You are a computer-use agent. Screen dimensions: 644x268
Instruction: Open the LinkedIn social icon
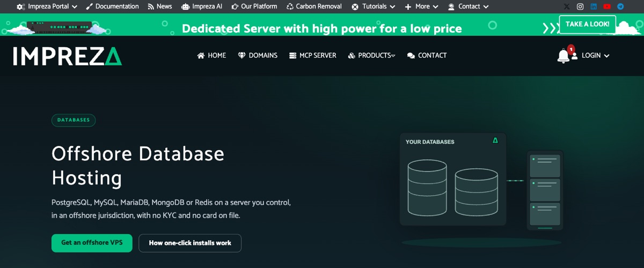(594, 7)
